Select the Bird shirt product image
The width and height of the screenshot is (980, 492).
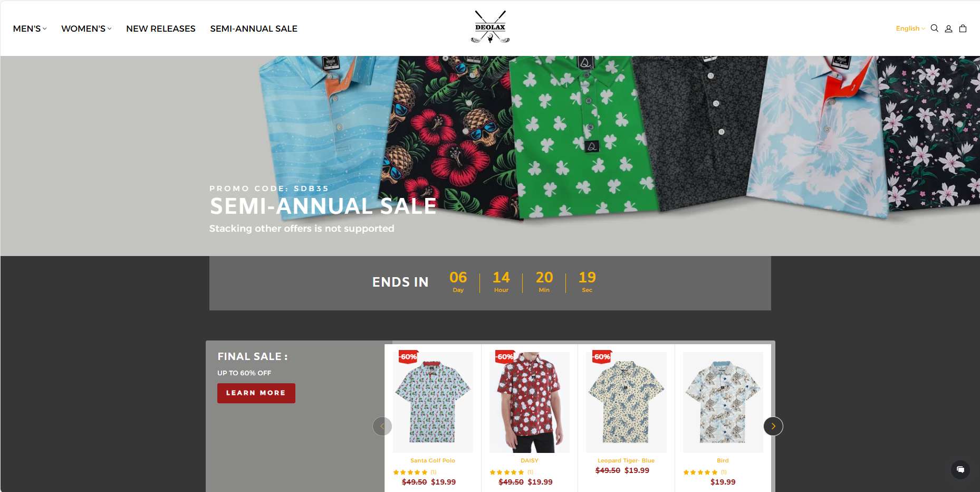[x=723, y=402]
